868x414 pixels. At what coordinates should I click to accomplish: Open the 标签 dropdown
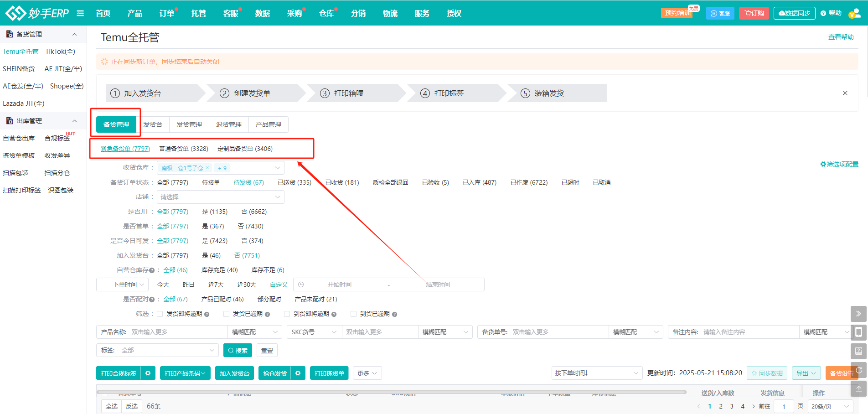[x=157, y=350]
